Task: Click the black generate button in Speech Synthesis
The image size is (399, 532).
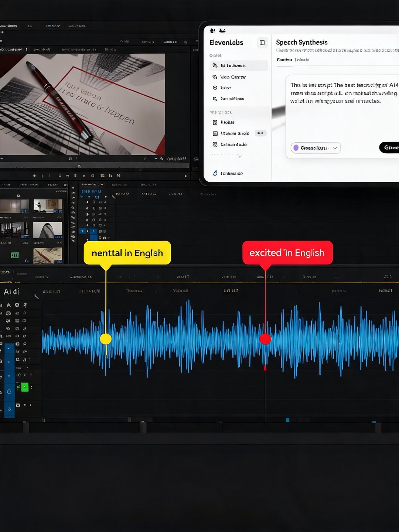Action: pos(389,147)
